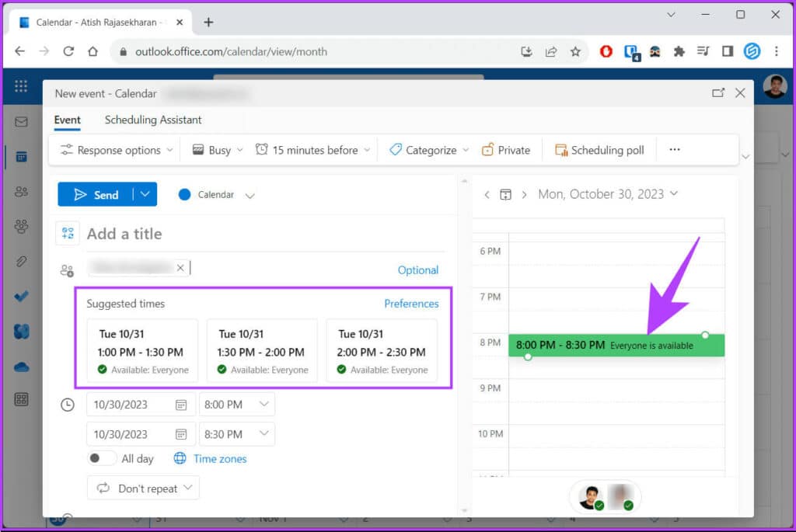Click Scheduling poll button
Image resolution: width=796 pixels, height=532 pixels.
[x=599, y=150]
